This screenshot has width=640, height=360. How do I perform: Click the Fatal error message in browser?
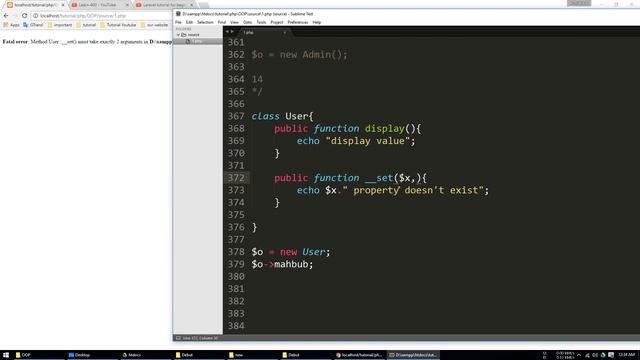coord(87,42)
